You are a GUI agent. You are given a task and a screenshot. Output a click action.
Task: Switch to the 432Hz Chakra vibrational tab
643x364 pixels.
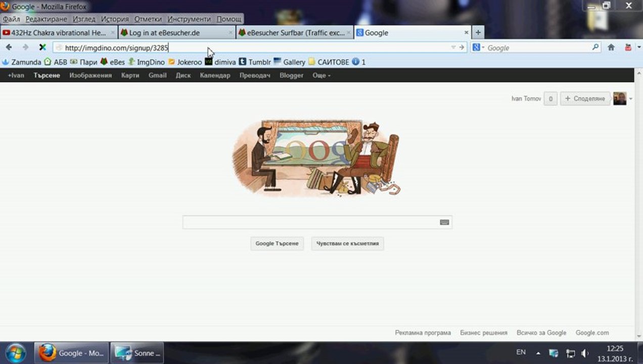(x=58, y=32)
